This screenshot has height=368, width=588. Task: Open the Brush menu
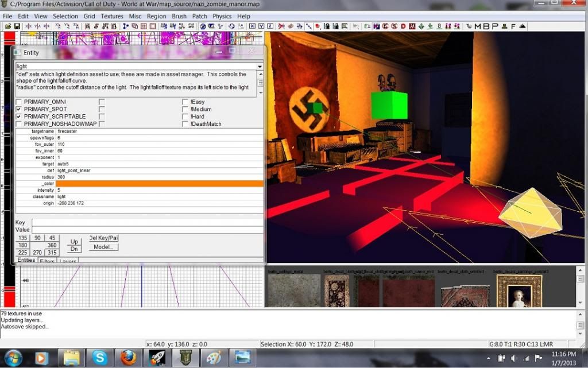pos(179,16)
